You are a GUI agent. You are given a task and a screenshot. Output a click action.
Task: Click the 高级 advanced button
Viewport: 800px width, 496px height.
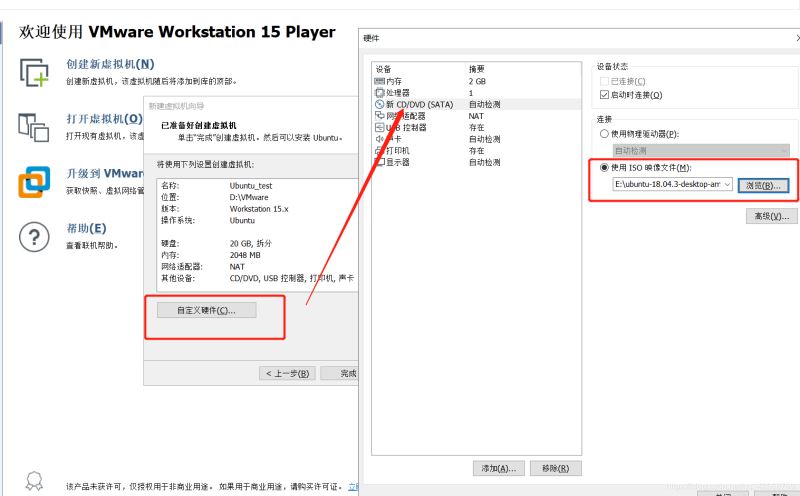pos(771,216)
